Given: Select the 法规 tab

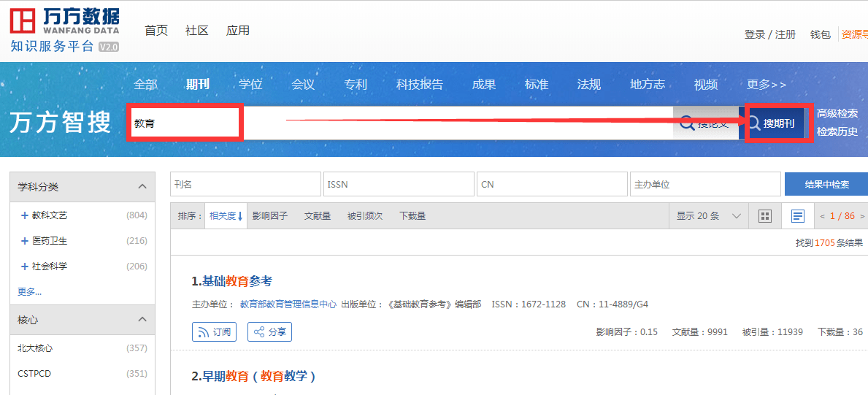Looking at the screenshot, I should coord(588,84).
